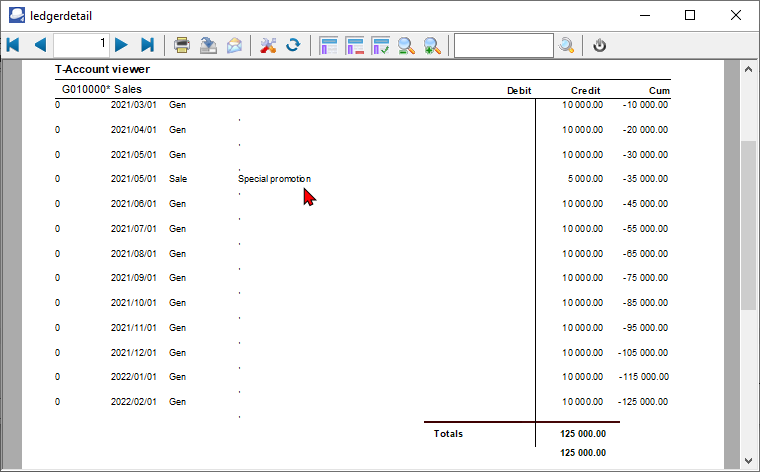The width and height of the screenshot is (760, 472).
Task: Open report design tools icon
Action: [x=268, y=45]
